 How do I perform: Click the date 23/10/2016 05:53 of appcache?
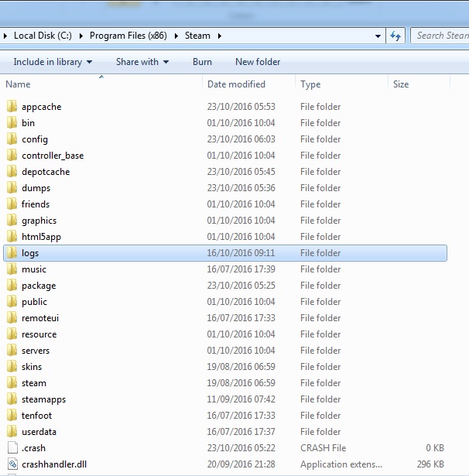point(241,107)
